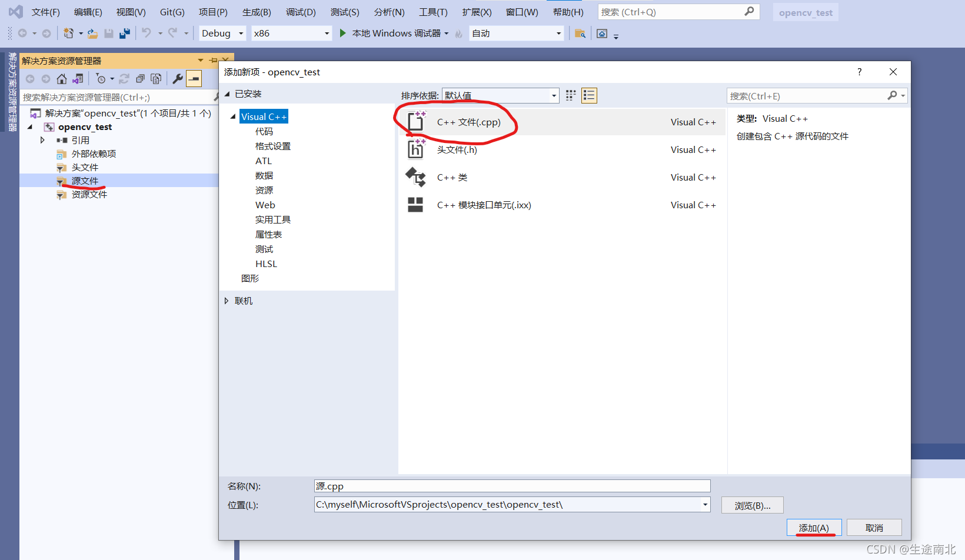
Task: Start the local Windows debugger green arrow
Action: click(342, 33)
